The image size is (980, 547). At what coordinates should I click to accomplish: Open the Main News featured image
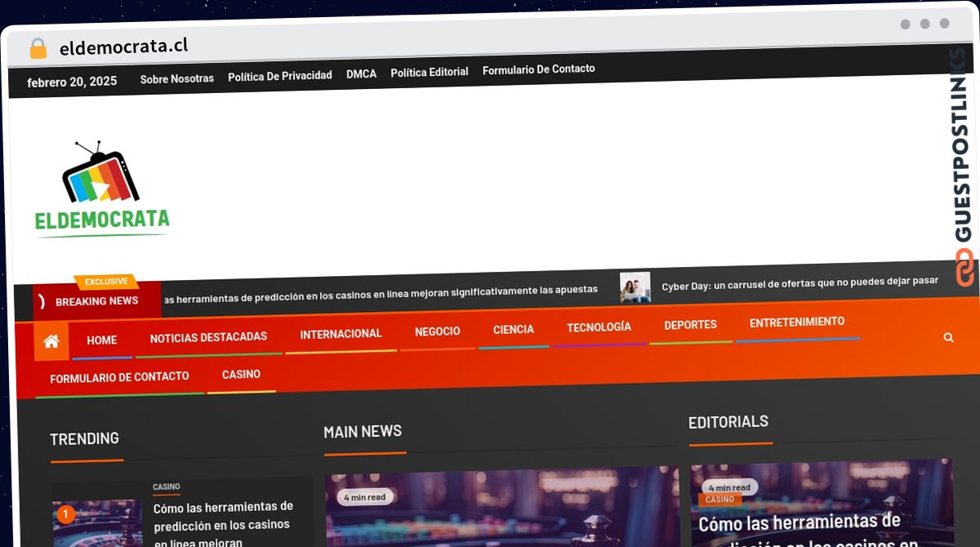(x=501, y=506)
